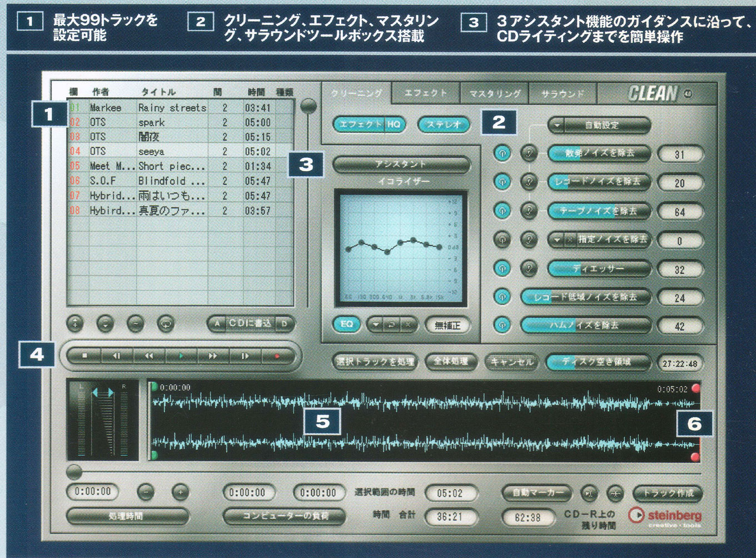Click the 自動マーカー button
This screenshot has height=558, width=756.
[537, 492]
